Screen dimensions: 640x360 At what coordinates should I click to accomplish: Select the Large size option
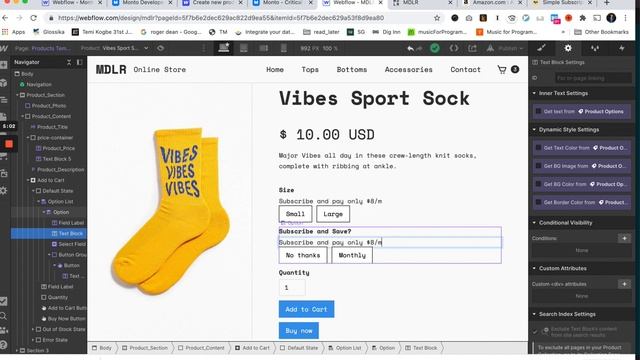[333, 214]
